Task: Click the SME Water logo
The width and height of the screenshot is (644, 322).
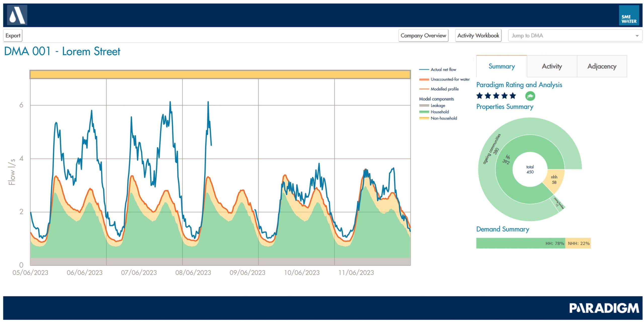Action: 629,16
